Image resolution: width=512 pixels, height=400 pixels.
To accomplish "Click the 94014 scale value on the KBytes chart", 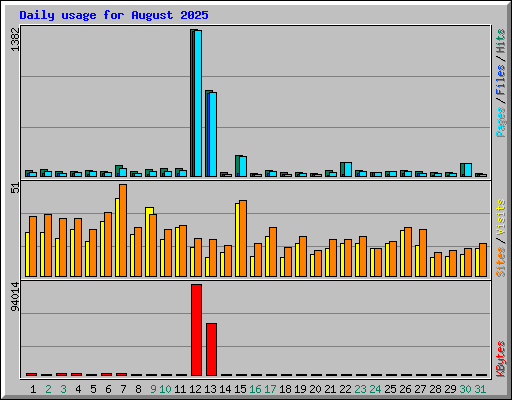I will tap(15, 296).
